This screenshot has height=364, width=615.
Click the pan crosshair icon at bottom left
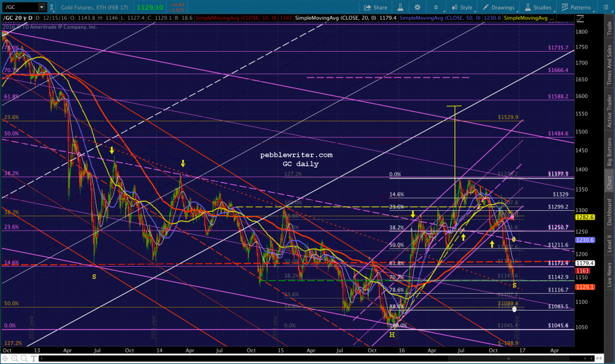point(5,358)
